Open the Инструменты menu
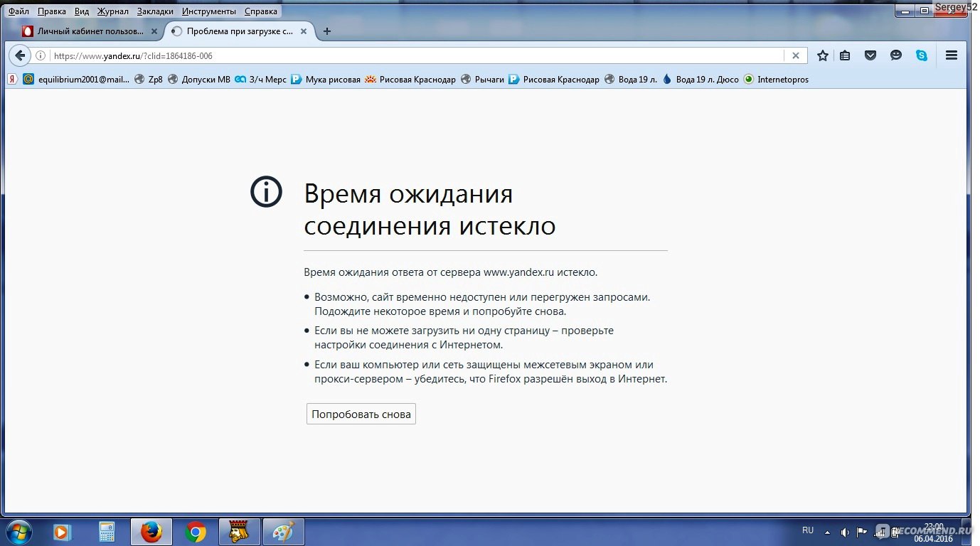The image size is (980, 546). pos(209,11)
